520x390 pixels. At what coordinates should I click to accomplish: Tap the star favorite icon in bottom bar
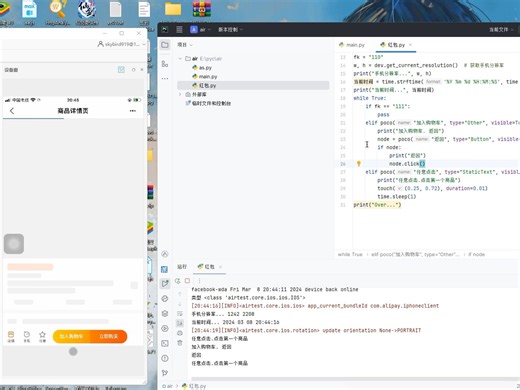point(42,336)
